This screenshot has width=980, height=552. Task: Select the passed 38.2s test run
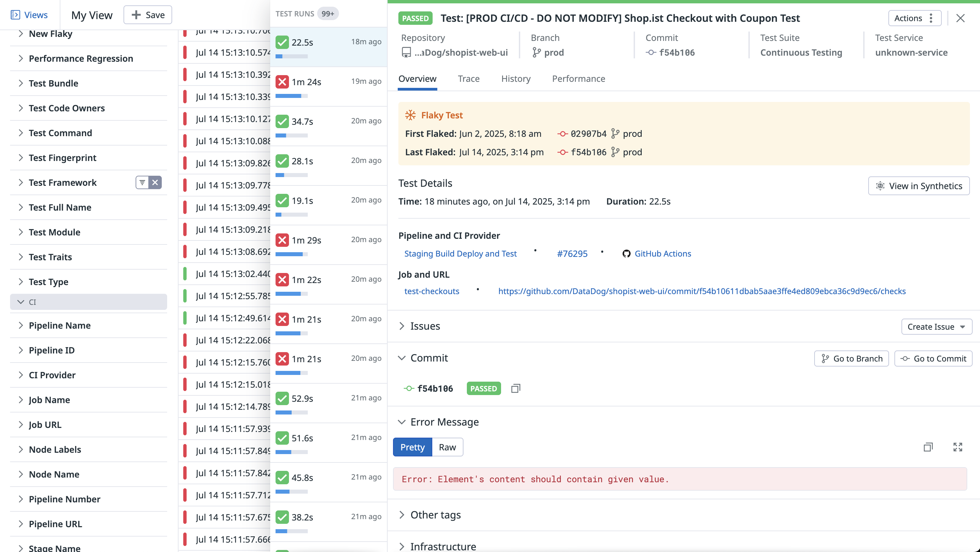pos(328,521)
